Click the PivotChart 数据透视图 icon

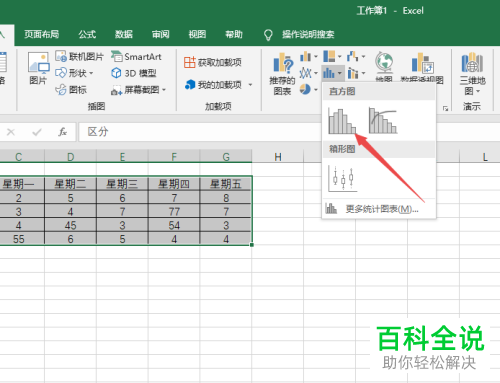422,63
